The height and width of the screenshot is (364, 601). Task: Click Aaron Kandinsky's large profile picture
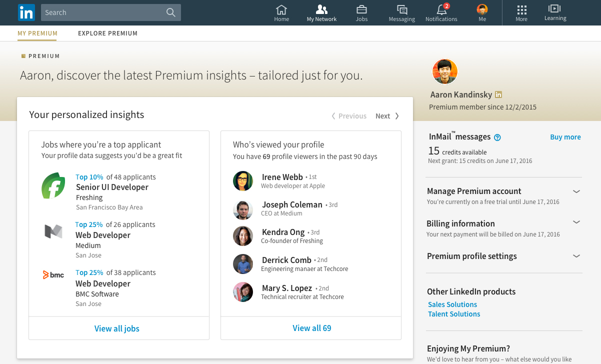click(x=445, y=72)
